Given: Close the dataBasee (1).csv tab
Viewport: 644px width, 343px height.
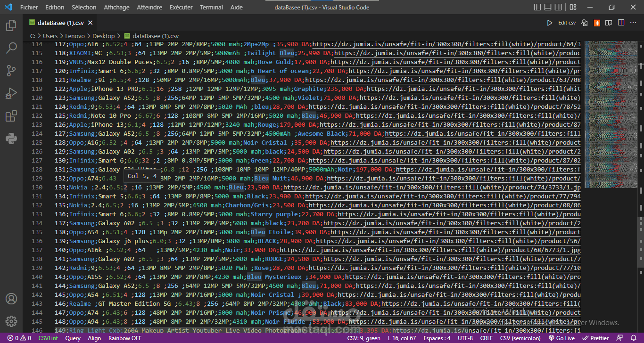Looking at the screenshot, I should coord(90,23).
